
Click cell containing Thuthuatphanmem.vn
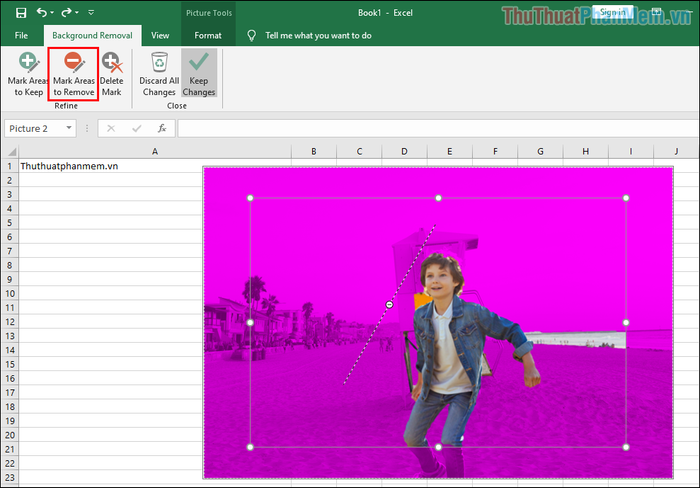[155, 166]
